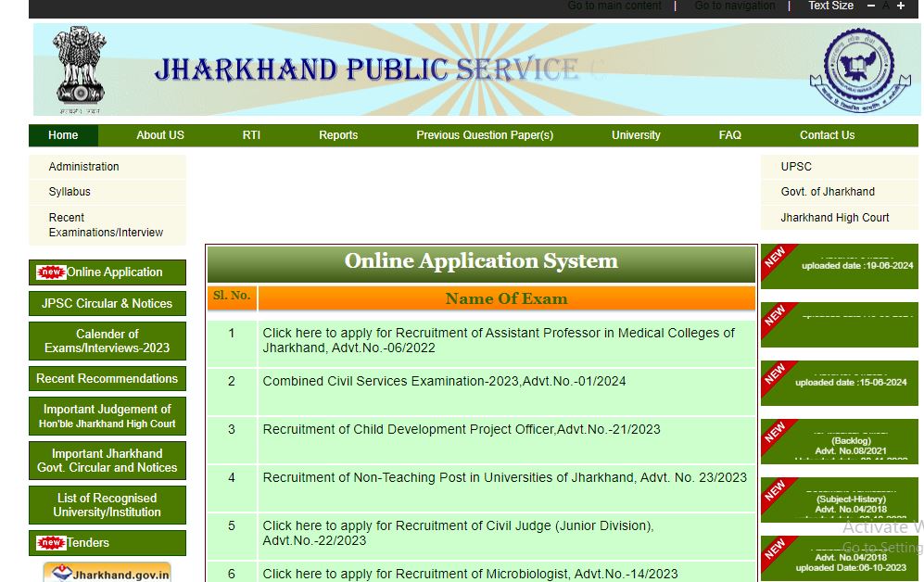
Task: Skip using Go to main content link
Action: tap(614, 6)
